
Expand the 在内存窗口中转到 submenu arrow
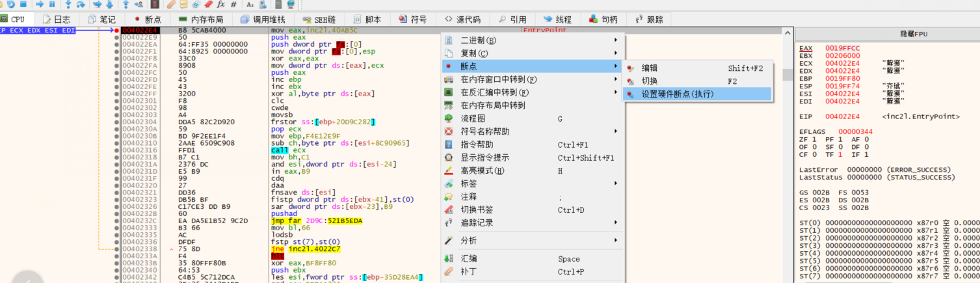point(615,79)
